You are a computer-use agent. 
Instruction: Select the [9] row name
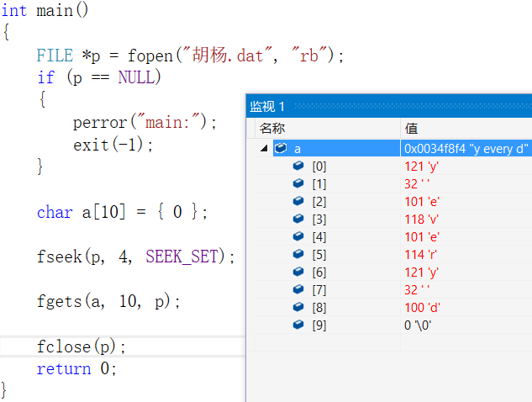(x=319, y=325)
